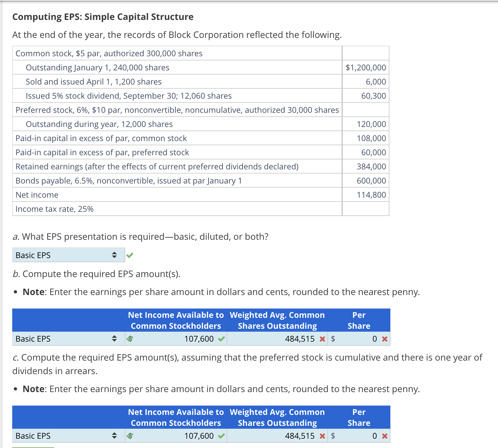Click the green dollar sign icon in part b row
The image size is (498, 448).
(x=130, y=339)
